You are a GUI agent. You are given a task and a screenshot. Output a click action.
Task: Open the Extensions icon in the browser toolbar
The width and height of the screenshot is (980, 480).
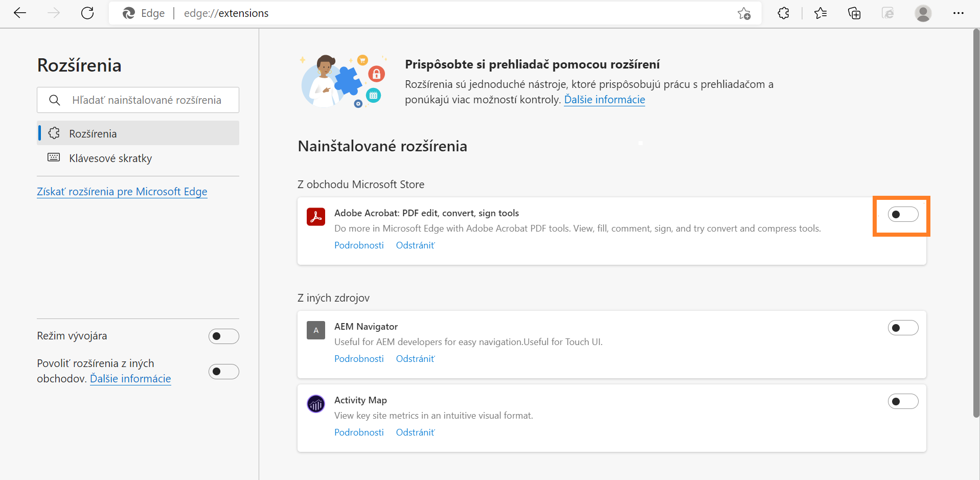(x=783, y=13)
